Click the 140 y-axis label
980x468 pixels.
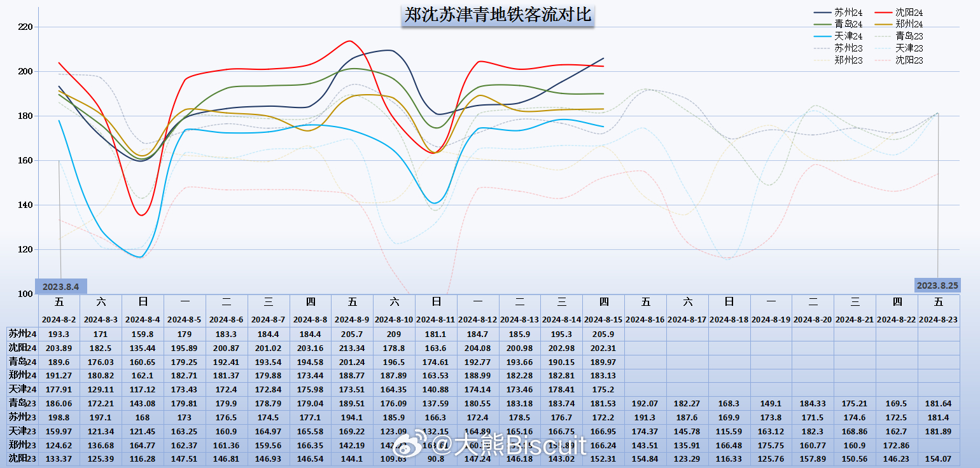click(x=25, y=205)
